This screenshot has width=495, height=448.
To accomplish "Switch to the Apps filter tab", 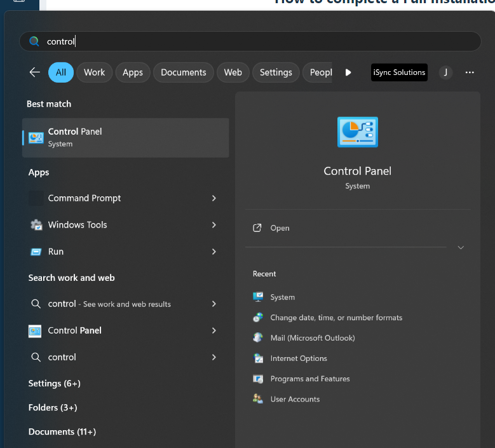I will point(133,72).
